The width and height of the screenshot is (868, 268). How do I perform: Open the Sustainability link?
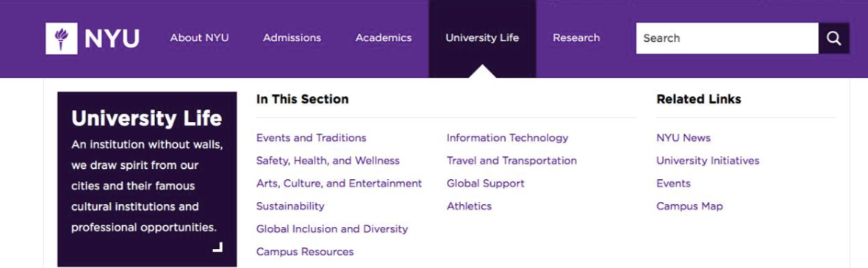tap(290, 206)
